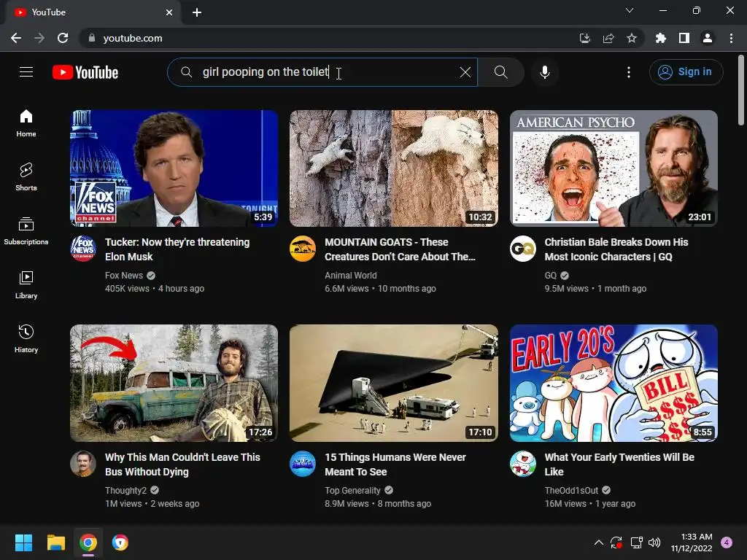Click the Animal World channel avatar

click(x=303, y=249)
